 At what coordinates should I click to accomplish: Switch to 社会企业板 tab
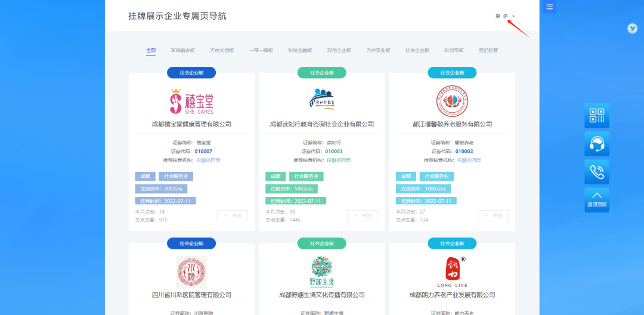(417, 51)
